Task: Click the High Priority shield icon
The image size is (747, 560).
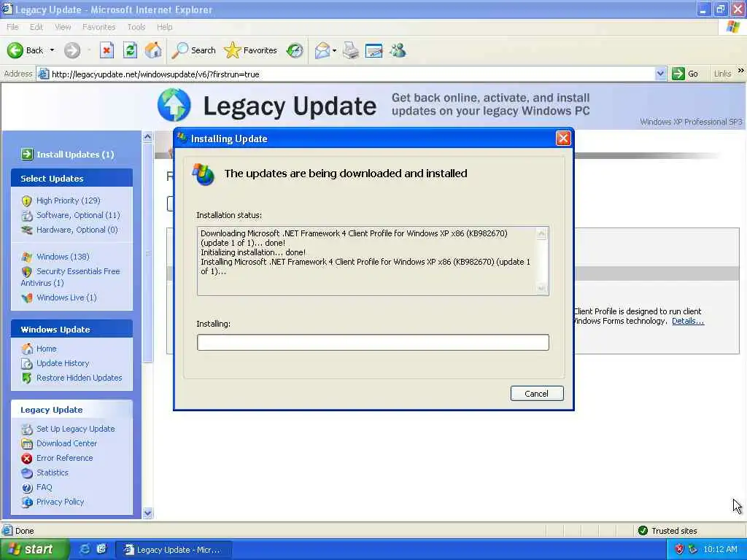Action: [27, 201]
